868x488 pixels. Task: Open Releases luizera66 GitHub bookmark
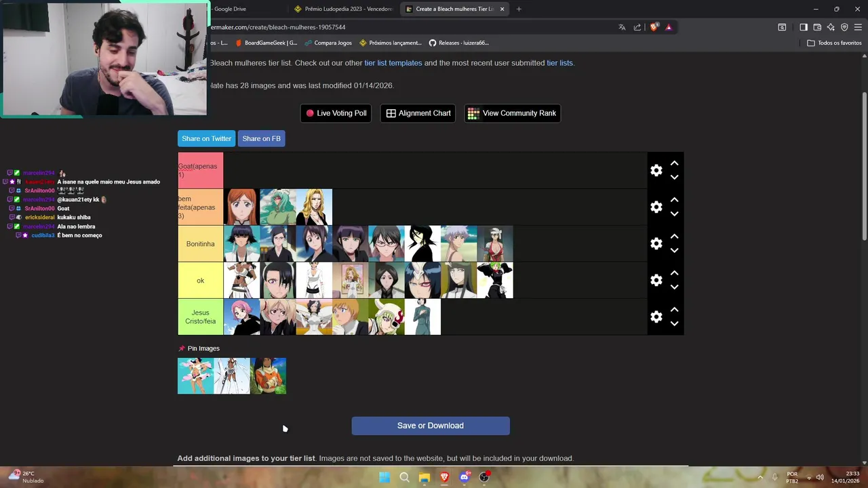point(459,43)
